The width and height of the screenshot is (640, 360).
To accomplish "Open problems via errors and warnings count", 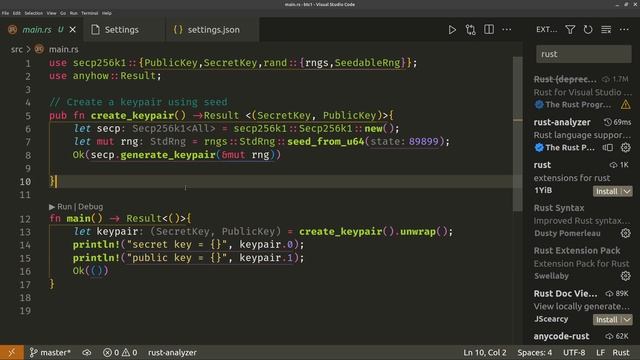I will pos(120,352).
